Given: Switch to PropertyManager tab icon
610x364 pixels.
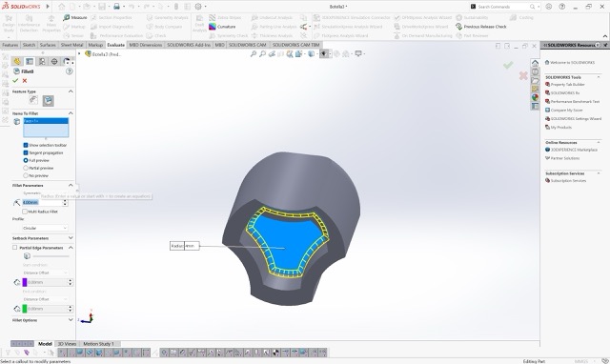Looking at the screenshot, I should click(x=30, y=61).
